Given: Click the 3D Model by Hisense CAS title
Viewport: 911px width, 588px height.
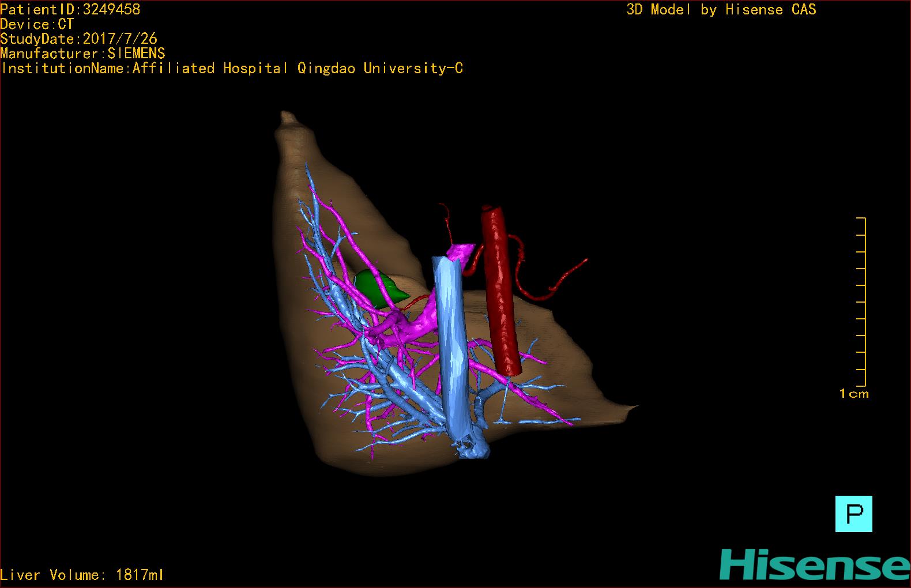Looking at the screenshot, I should (721, 9).
